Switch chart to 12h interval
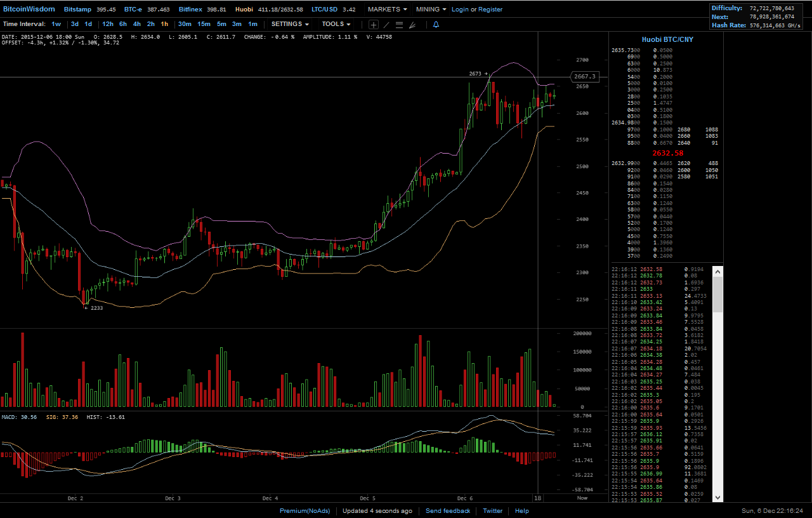812x518 pixels. pyautogui.click(x=108, y=24)
